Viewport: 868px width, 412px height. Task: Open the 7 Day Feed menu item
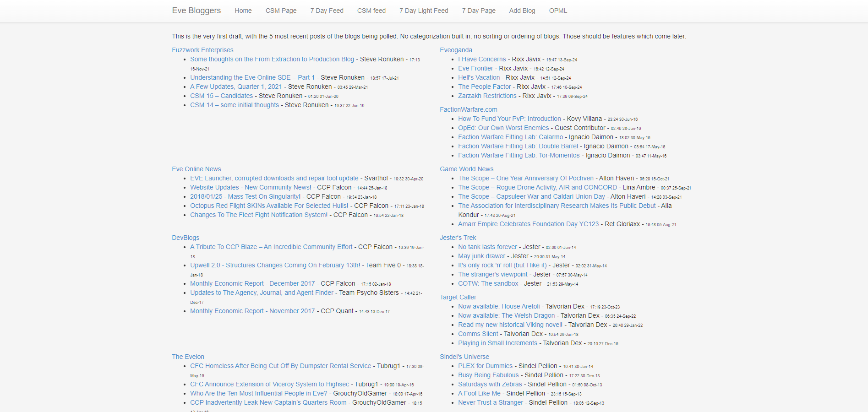tap(327, 11)
